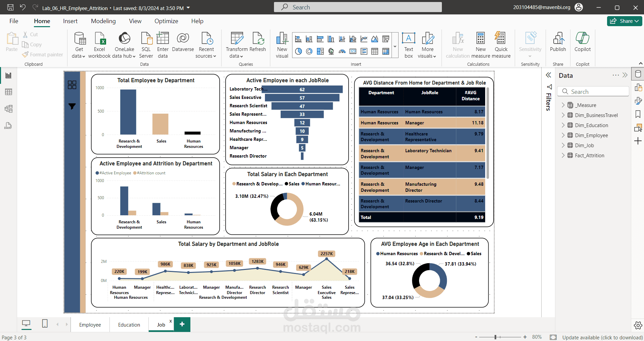Screen dimensions: 644x341
Task: Expand the Filters pane
Action: (x=548, y=75)
